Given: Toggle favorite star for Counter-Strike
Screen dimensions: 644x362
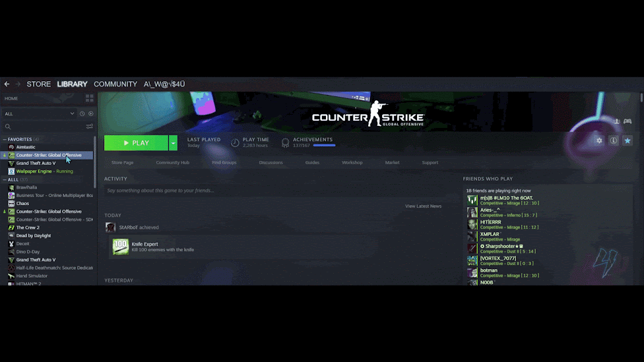Looking at the screenshot, I should click(x=627, y=140).
